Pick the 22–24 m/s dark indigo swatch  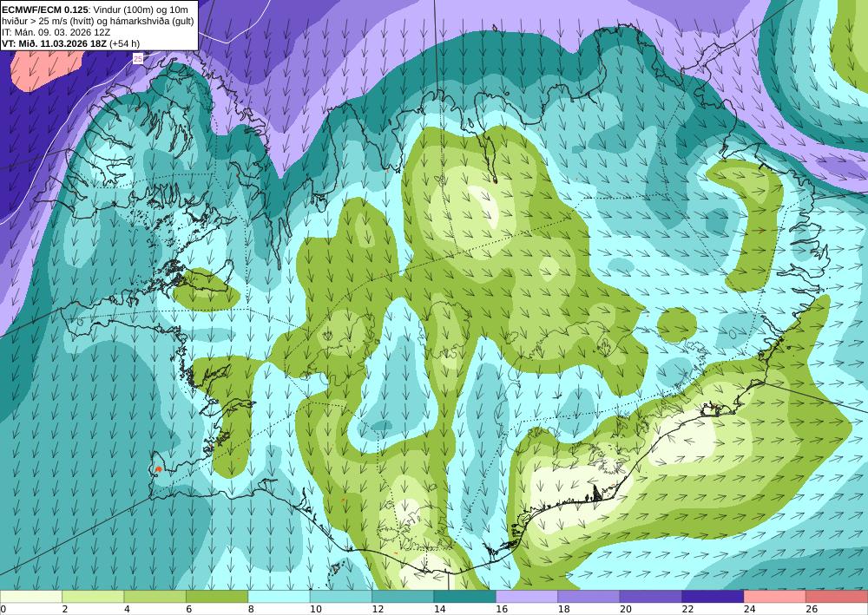tap(713, 597)
